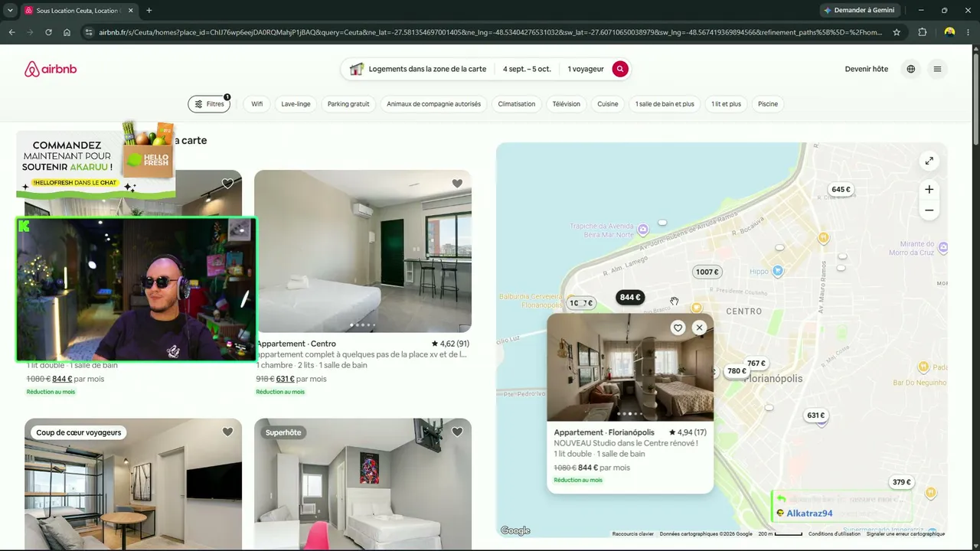Viewport: 980px width, 551px height.
Task: Open Conditions d'utilisation map link
Action: [835, 534]
